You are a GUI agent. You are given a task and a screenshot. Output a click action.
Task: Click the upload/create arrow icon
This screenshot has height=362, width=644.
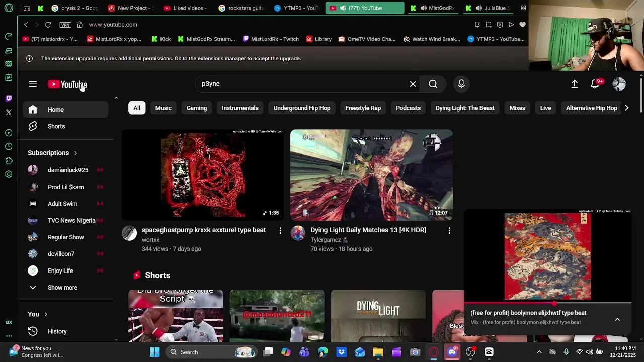tap(575, 84)
